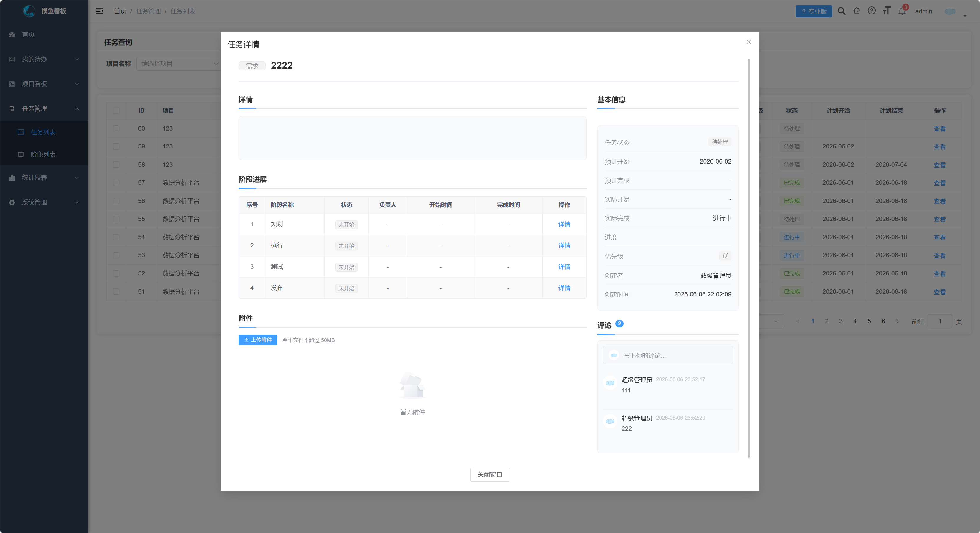Open the admin user dropdown caret
The width and height of the screenshot is (980, 533).
click(x=965, y=16)
